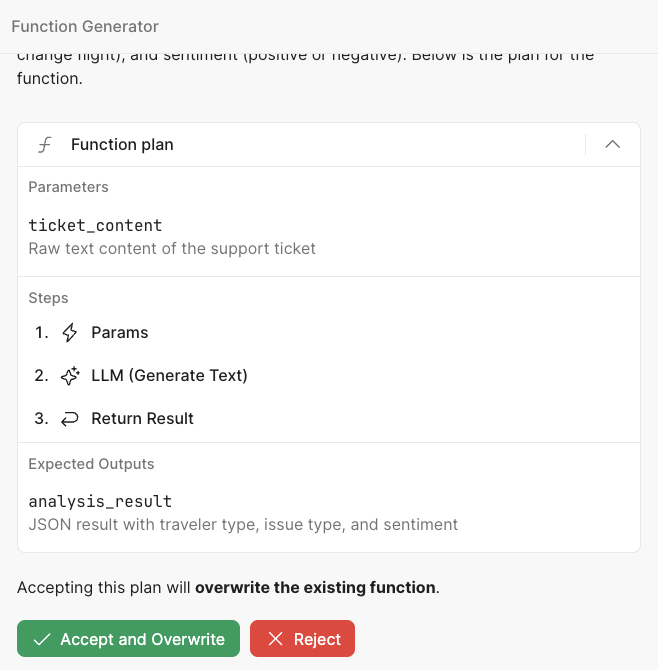Click the sparkle icon beside LLM step

(70, 376)
